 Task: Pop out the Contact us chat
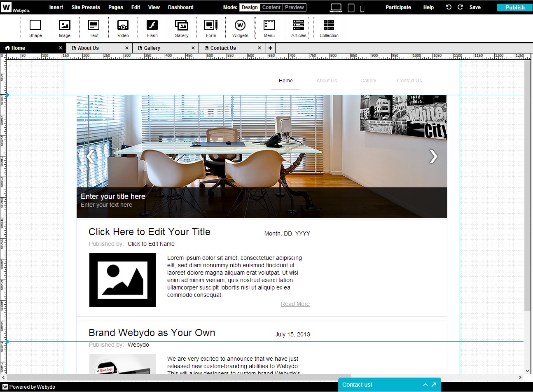pyautogui.click(x=434, y=385)
